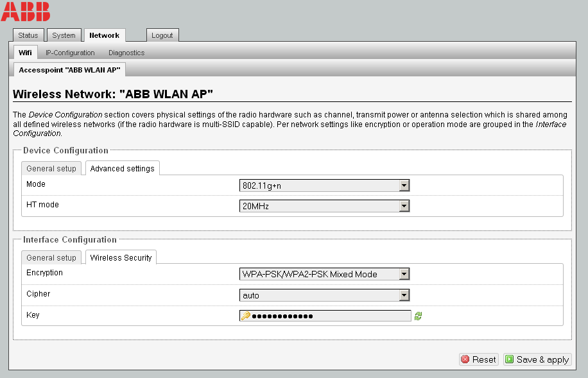The height and width of the screenshot is (378, 588).
Task: Open the HT mode dropdown showing 20MHz
Action: 324,206
